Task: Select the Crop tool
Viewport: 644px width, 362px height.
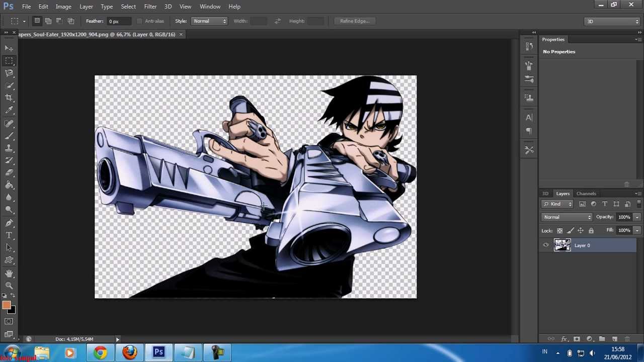Action: coord(9,98)
